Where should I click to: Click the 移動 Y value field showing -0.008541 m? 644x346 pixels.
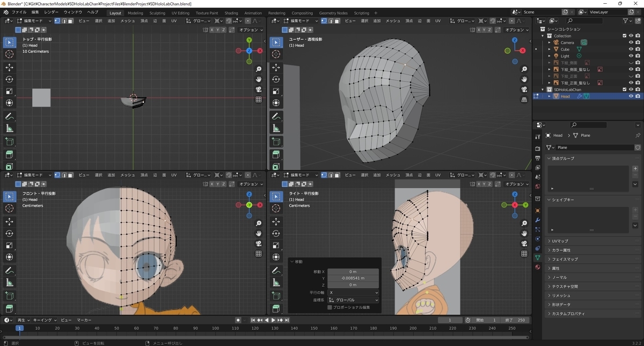pos(353,278)
